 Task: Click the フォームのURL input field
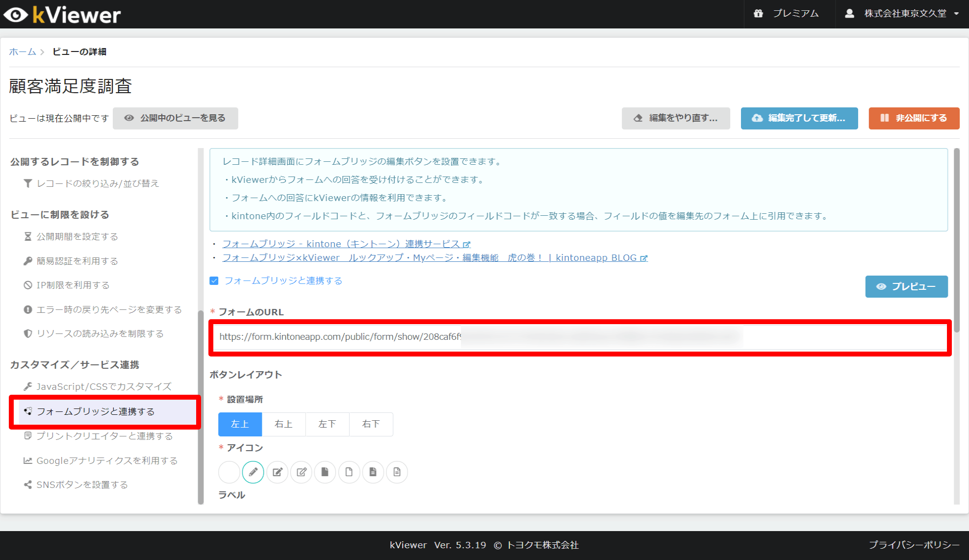click(579, 337)
